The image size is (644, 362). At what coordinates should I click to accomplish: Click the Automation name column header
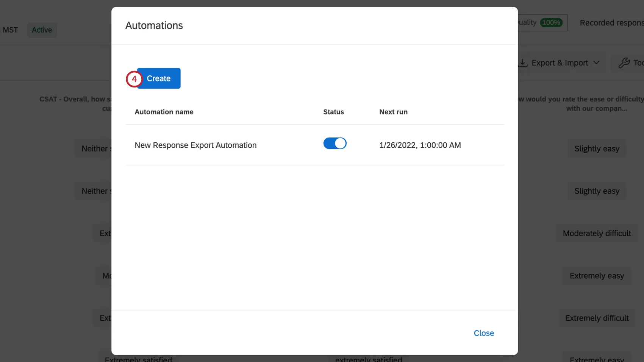(x=164, y=112)
